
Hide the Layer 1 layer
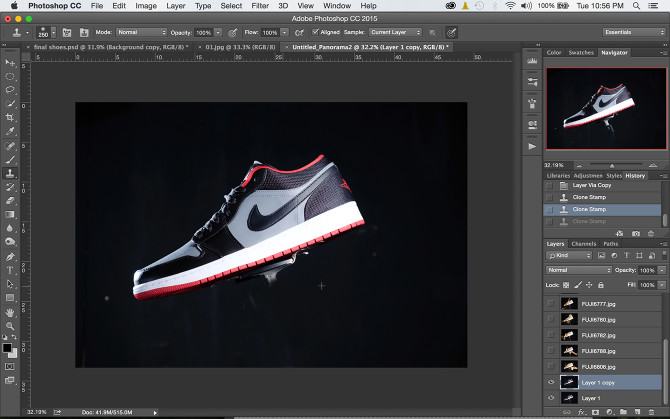pyautogui.click(x=551, y=398)
